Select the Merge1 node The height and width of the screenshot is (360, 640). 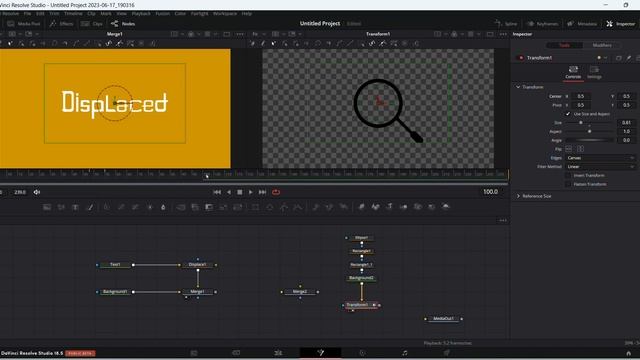click(198, 291)
